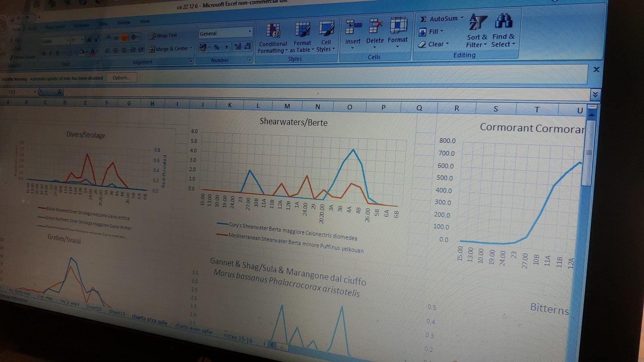Screen dimensions: 644x362
Task: Toggle Middle Align vertical alignment
Action: pos(116,38)
